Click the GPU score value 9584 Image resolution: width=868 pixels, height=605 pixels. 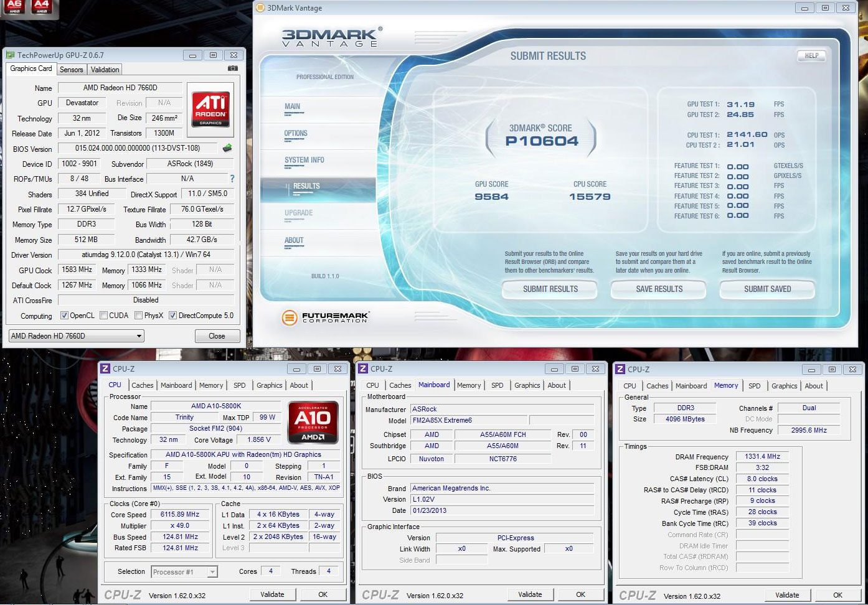491,197
